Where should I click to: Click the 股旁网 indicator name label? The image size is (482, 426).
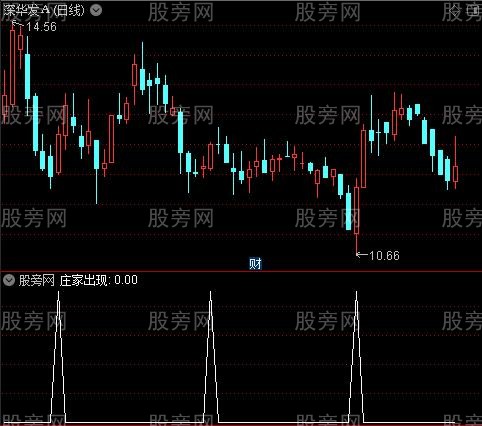coord(37,280)
